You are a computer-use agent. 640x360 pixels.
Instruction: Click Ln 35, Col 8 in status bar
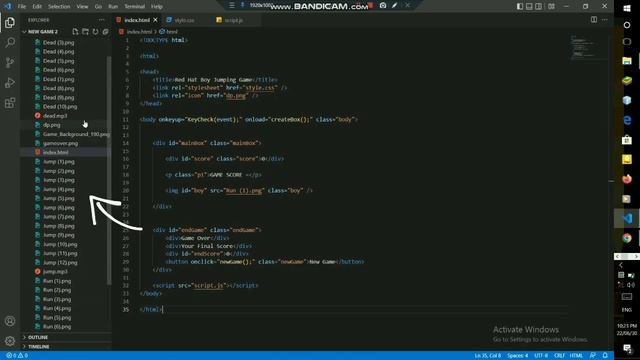[x=487, y=356]
